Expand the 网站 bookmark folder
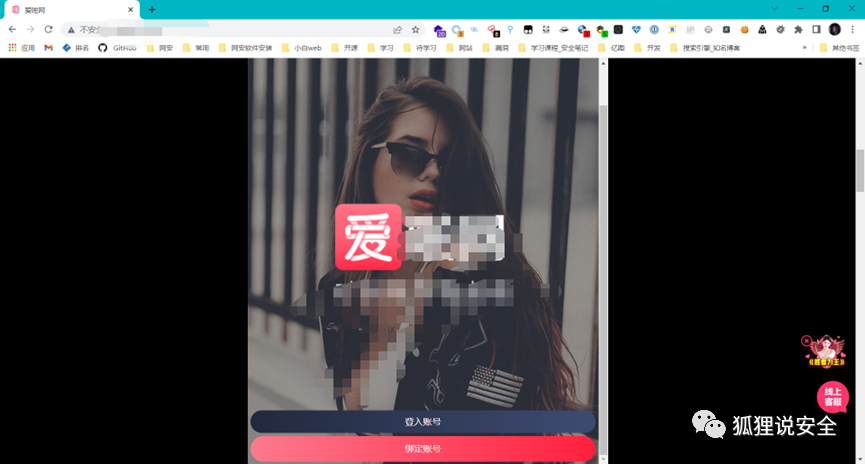 click(x=460, y=48)
